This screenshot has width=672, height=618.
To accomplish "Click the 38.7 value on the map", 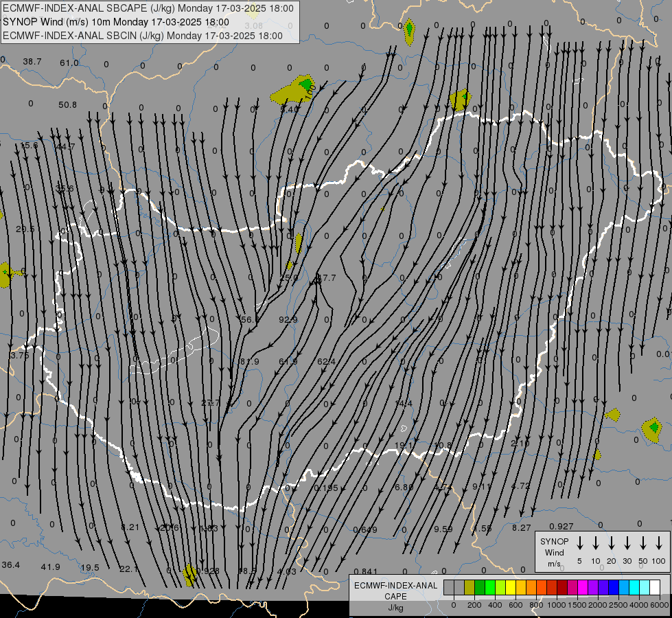I will coord(32,62).
